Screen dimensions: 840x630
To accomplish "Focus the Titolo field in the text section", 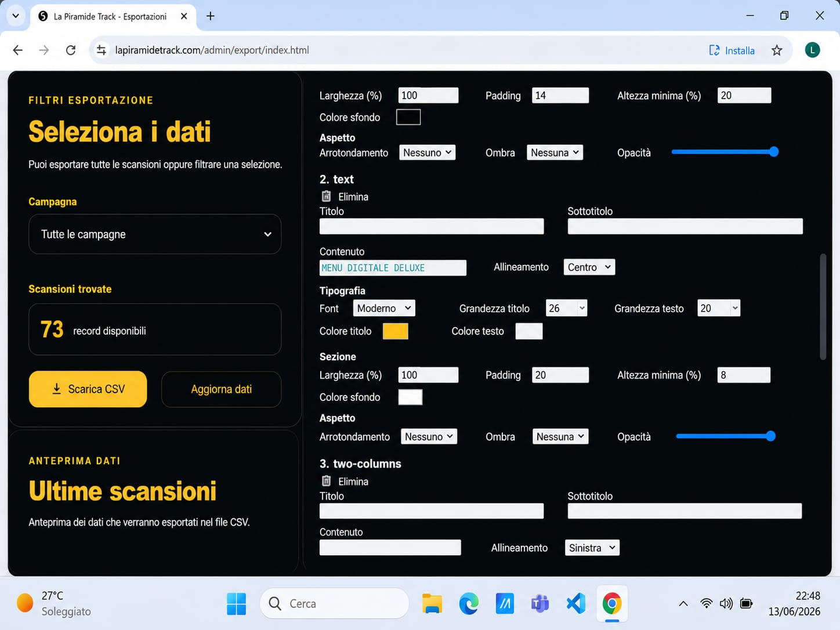I will (432, 226).
